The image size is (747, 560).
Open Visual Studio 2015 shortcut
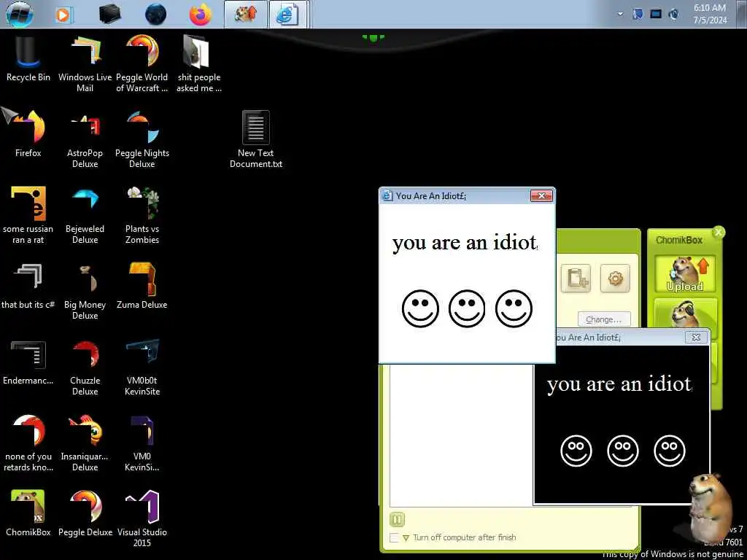pos(142,518)
